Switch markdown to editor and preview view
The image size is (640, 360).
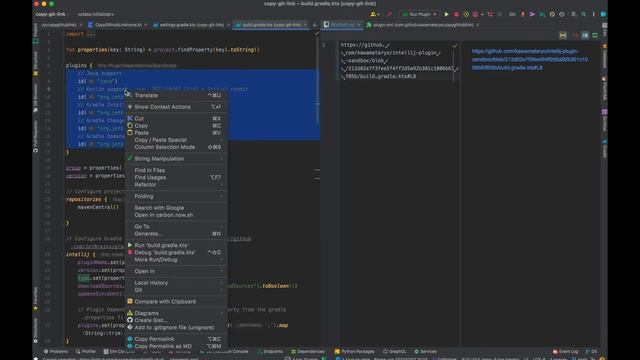585,36
